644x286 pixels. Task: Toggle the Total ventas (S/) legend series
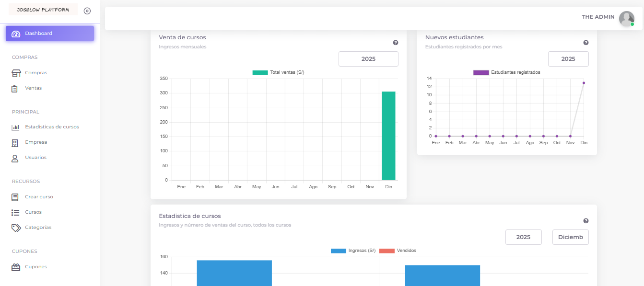coord(279,72)
